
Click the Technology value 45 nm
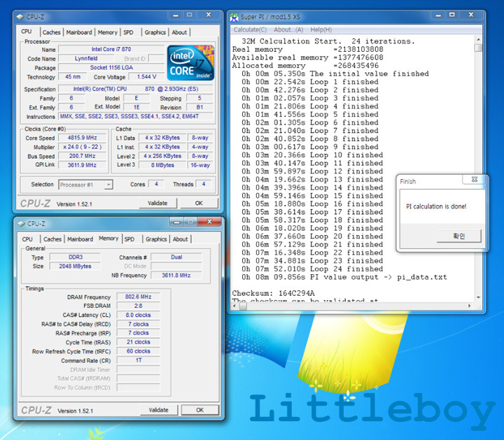[73, 77]
